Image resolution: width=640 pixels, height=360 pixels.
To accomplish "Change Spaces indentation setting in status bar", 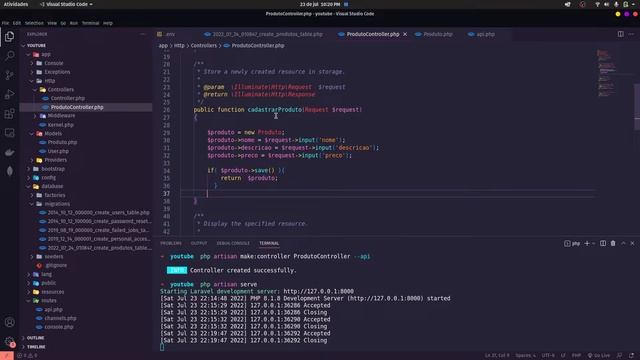I will (x=526, y=356).
